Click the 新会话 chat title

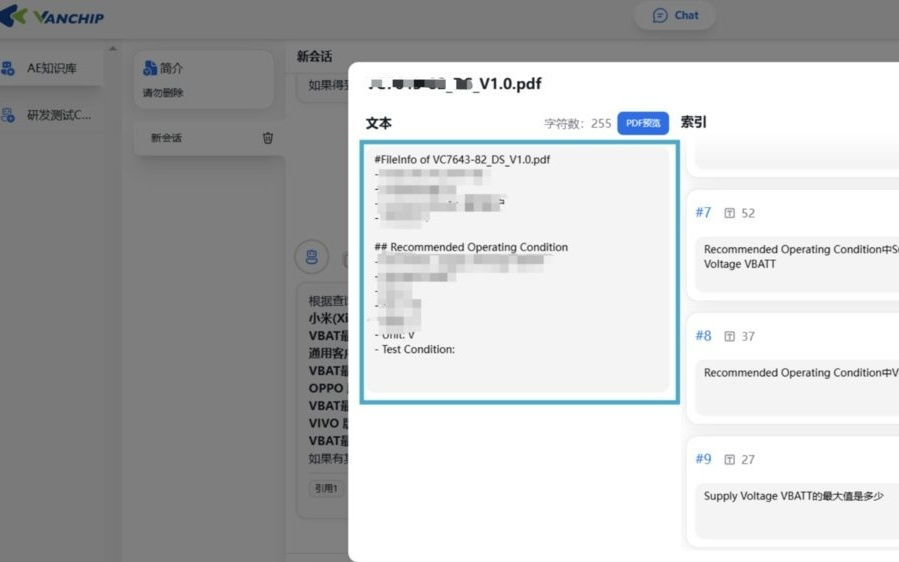(314, 56)
